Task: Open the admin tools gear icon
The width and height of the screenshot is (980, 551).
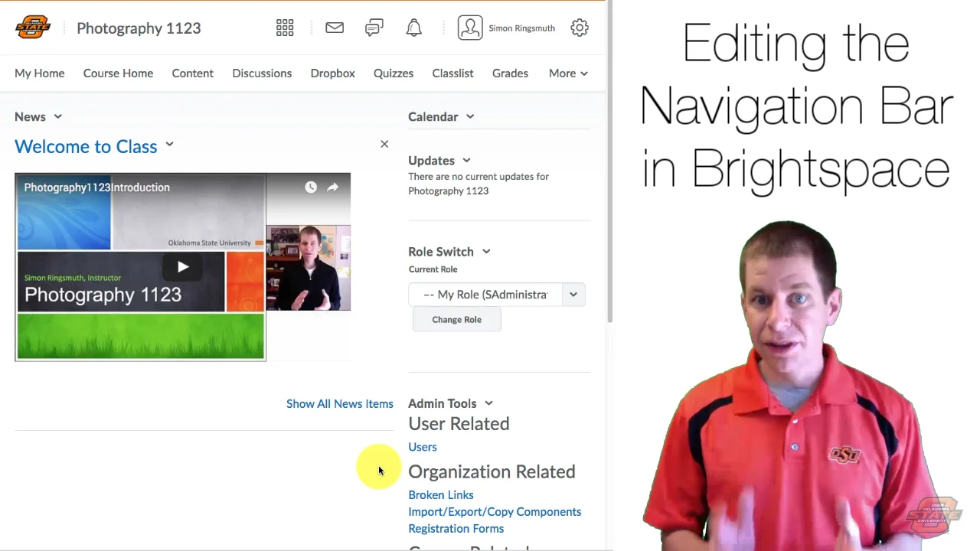Action: pyautogui.click(x=580, y=28)
